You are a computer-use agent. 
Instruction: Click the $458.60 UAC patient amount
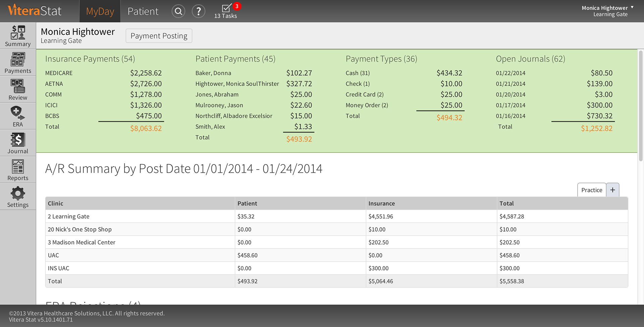[x=301, y=255]
